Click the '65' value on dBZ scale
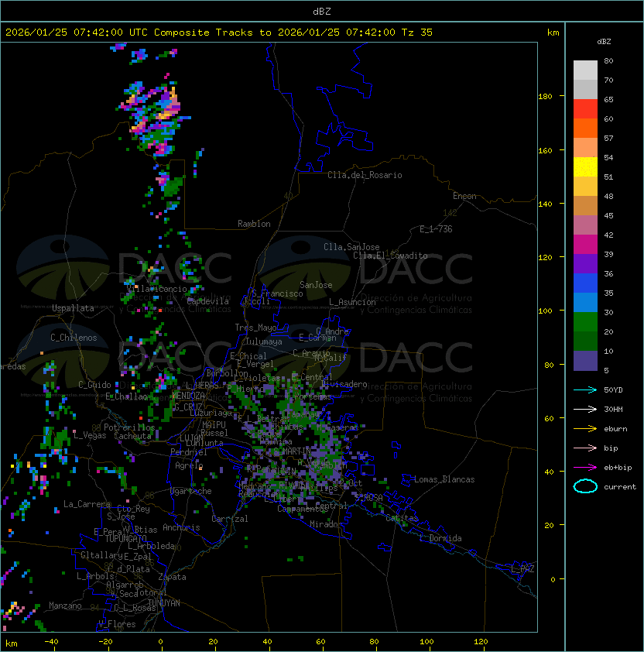The width and height of the screenshot is (644, 652). (x=608, y=99)
